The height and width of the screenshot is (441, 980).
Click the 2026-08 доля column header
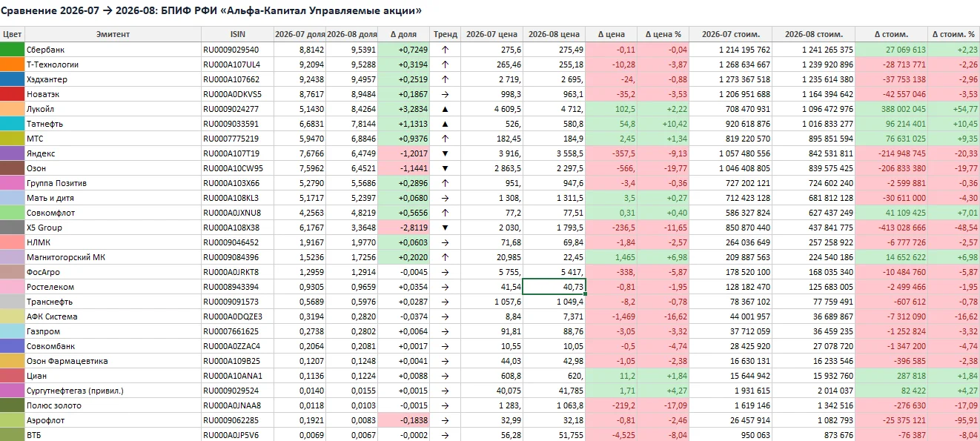tap(351, 34)
